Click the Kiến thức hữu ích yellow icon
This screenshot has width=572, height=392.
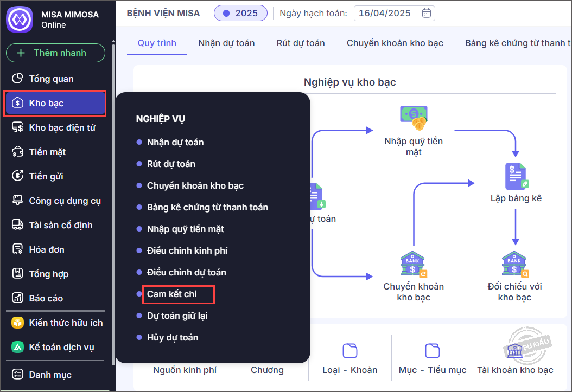click(17, 323)
